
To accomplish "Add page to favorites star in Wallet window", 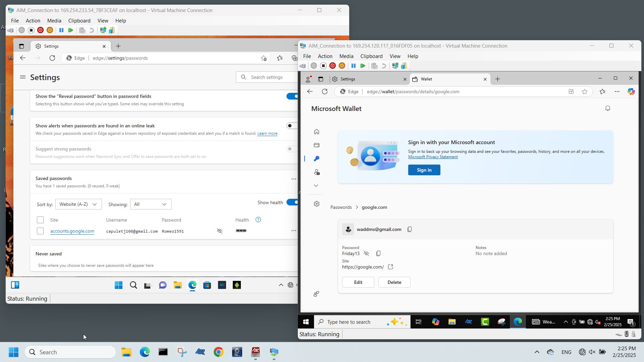I will click(x=585, y=92).
